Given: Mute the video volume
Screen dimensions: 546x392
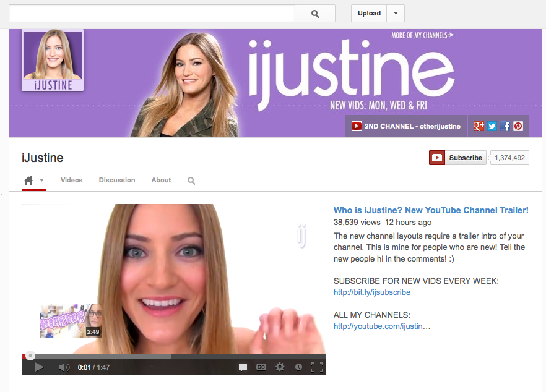Looking at the screenshot, I should click(64, 367).
